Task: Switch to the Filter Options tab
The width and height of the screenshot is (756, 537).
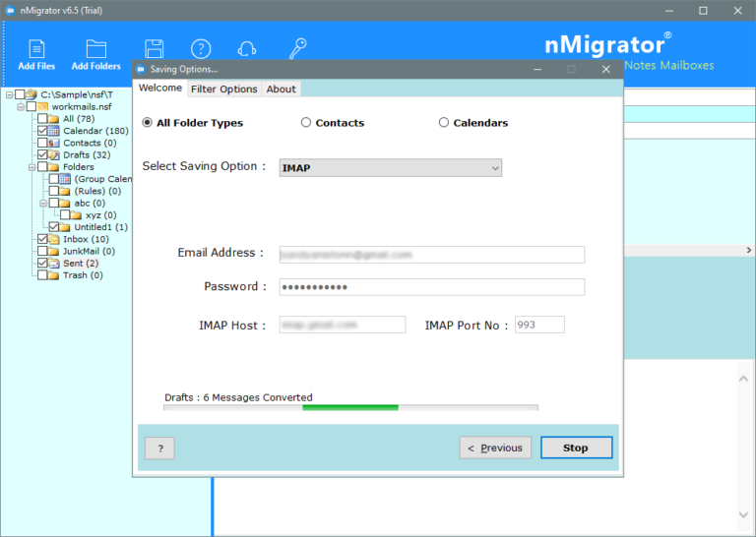Action: click(x=224, y=89)
